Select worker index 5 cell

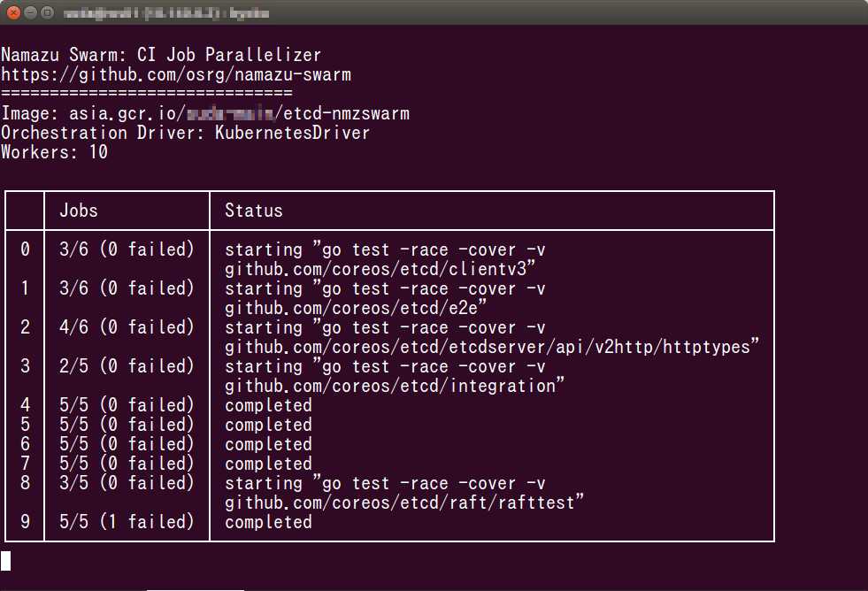click(25, 425)
